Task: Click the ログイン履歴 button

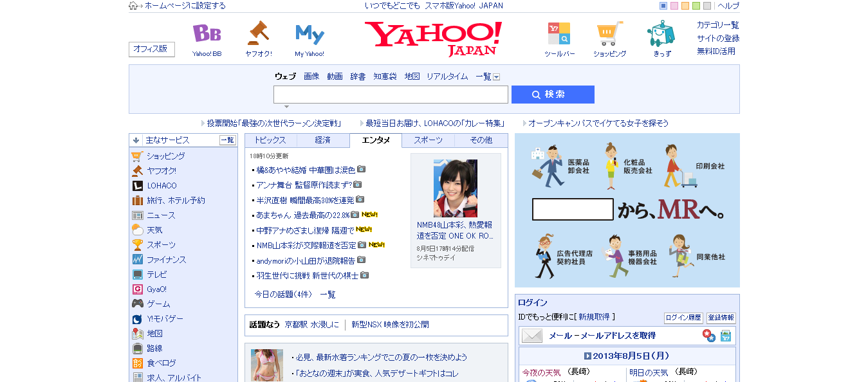Action: (683, 318)
